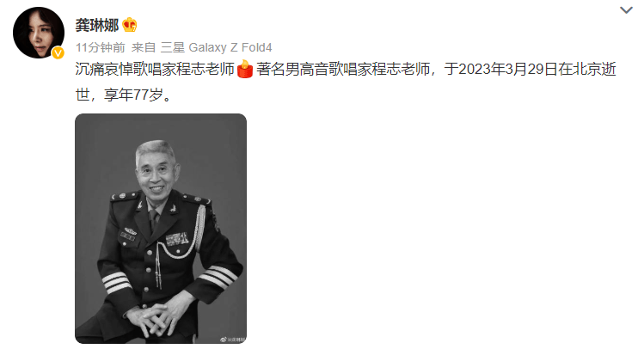Click the medal ribbons on the uniform

[177, 239]
